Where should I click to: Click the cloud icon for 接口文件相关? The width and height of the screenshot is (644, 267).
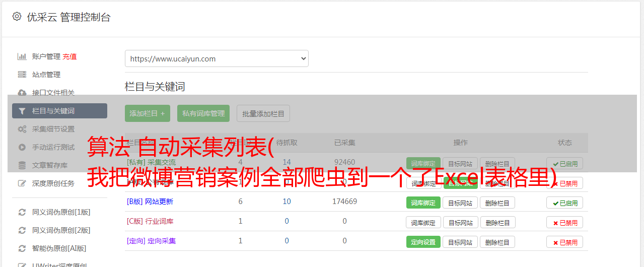tap(22, 93)
